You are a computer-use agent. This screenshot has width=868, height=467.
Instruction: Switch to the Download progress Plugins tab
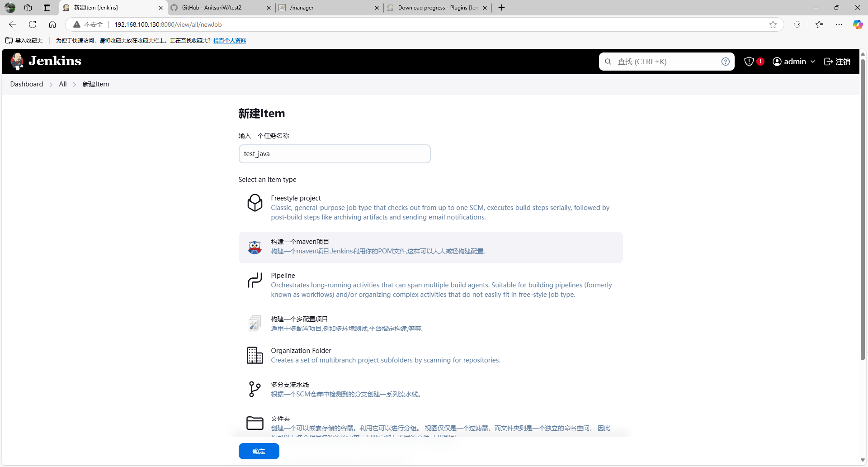pyautogui.click(x=433, y=8)
